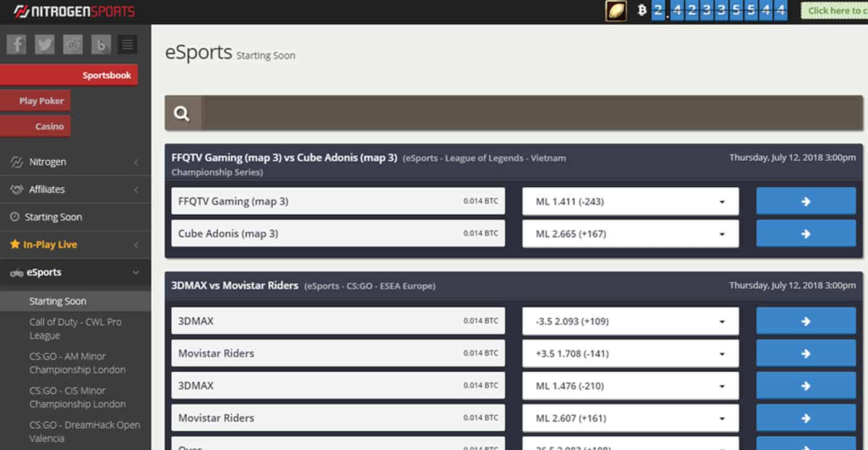Click the FFQTV Gaming vs Cube Adonis header
Image resolution: width=868 pixels, height=450 pixels.
click(513, 164)
